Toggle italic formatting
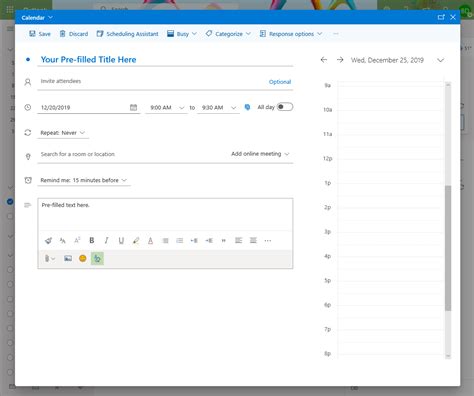This screenshot has width=474, height=396. click(x=106, y=240)
